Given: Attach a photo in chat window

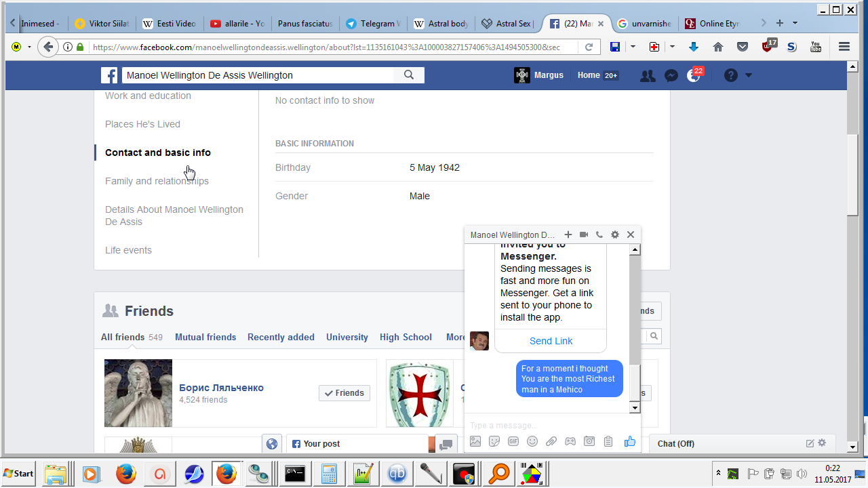Looking at the screenshot, I should coord(475,441).
